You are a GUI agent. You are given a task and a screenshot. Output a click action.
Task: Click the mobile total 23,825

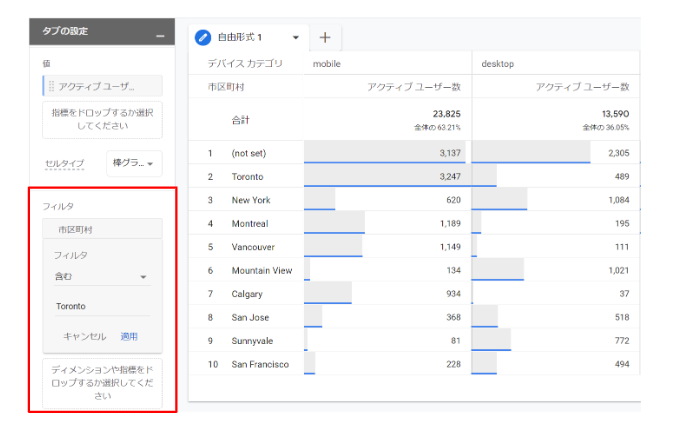point(446,114)
